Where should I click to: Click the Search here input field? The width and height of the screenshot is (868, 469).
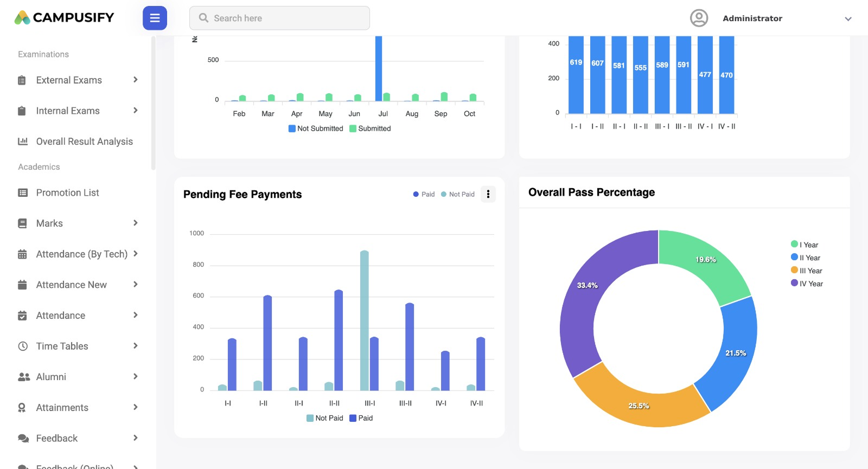tap(279, 18)
